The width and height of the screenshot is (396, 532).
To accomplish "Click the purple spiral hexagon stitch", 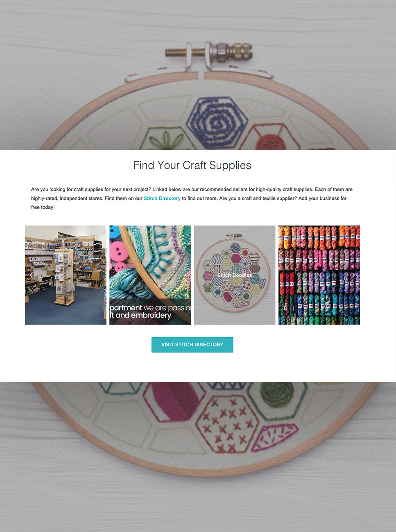I will pyautogui.click(x=217, y=122).
